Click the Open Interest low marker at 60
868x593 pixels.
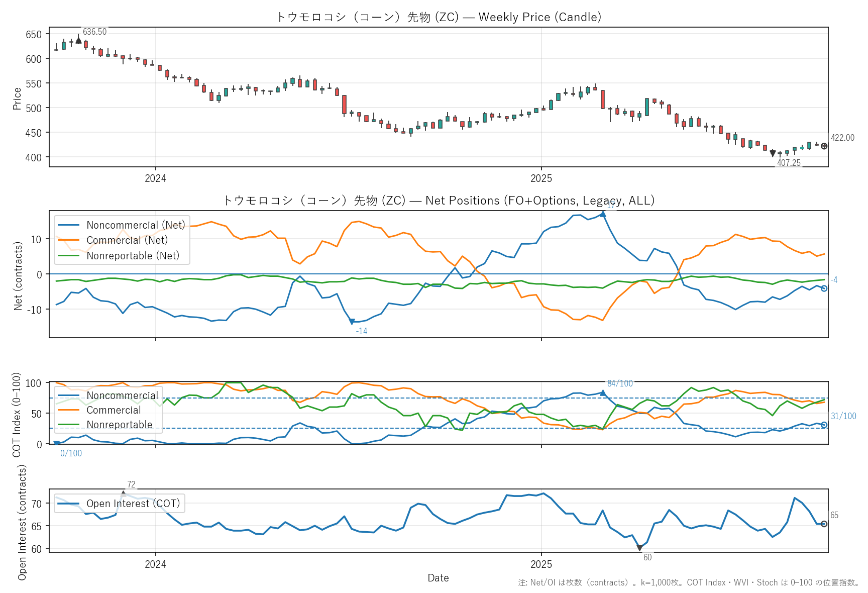639,548
